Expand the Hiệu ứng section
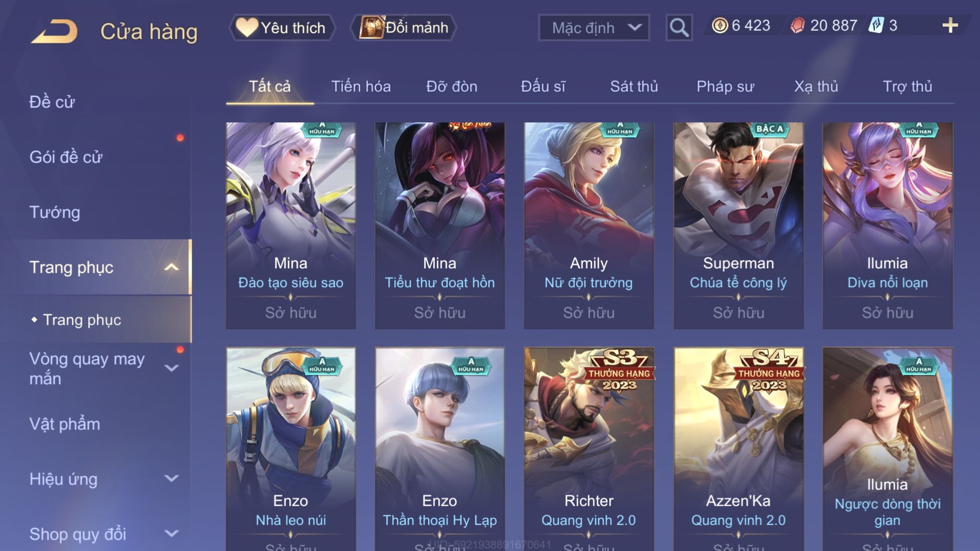 pos(171,478)
